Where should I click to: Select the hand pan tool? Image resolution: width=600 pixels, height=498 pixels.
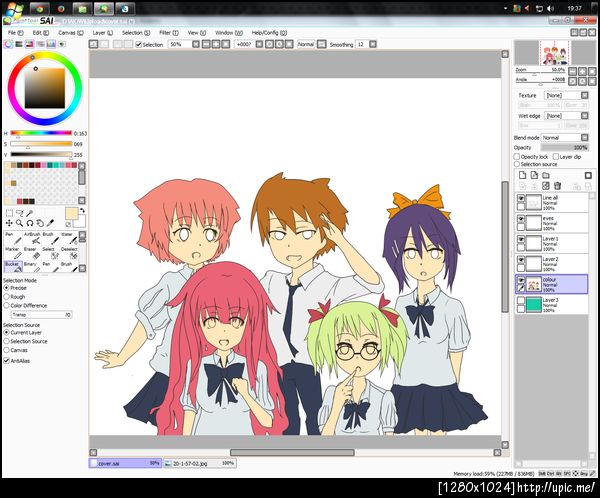pos(40,223)
